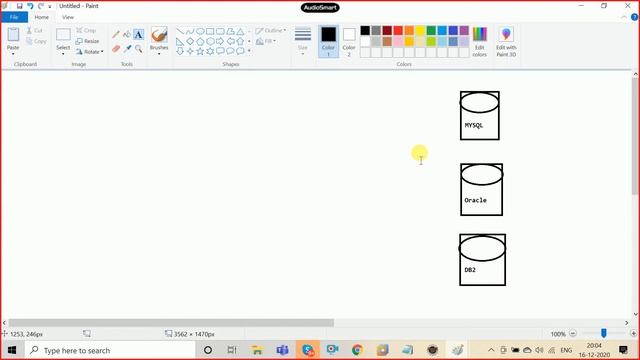
Task: Set Color 1 as active color
Action: point(328,41)
